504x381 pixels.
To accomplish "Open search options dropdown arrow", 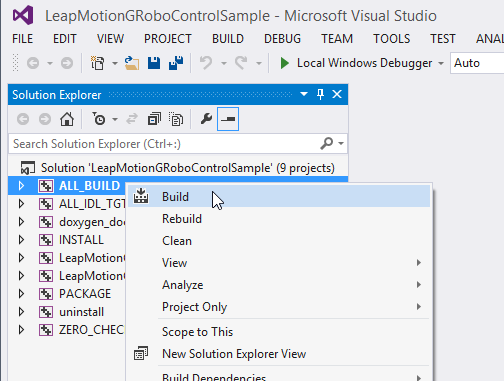I will [x=341, y=144].
